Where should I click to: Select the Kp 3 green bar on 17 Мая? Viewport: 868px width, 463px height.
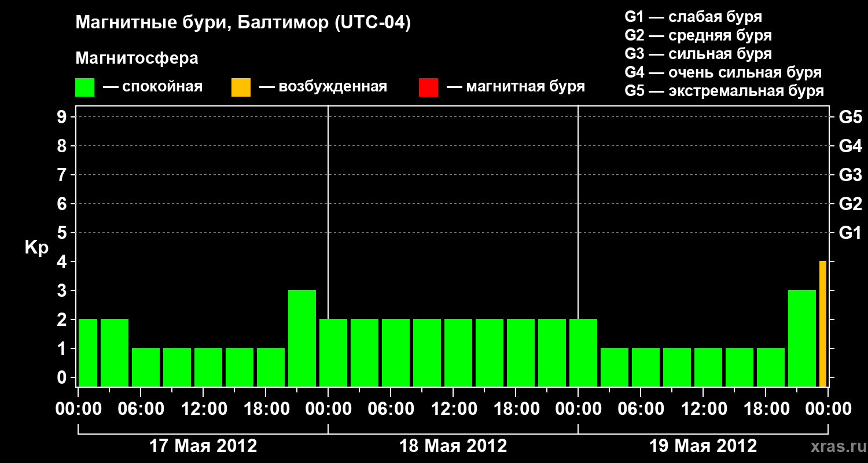click(x=302, y=338)
